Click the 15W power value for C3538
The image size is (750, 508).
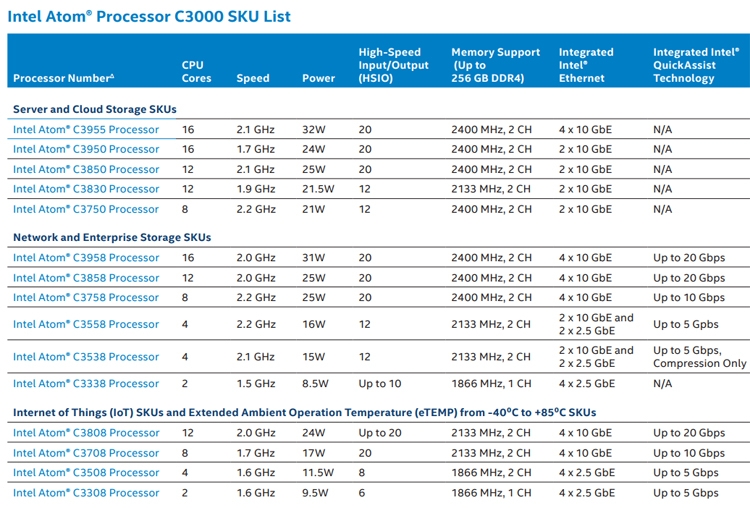(x=313, y=357)
